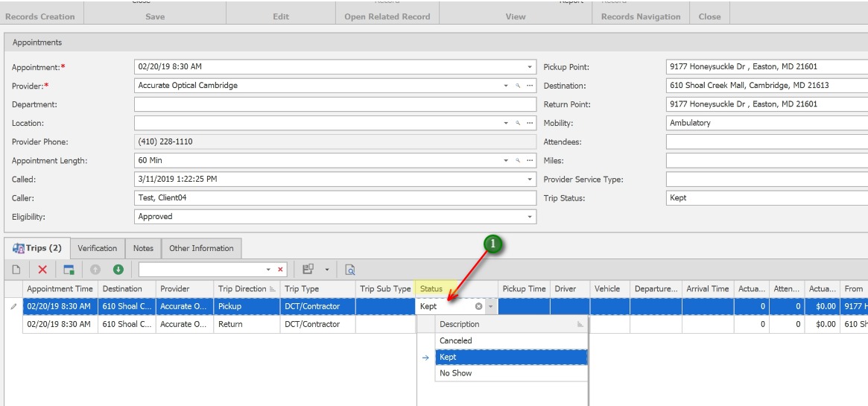Click the Description header in status list
This screenshot has height=406, width=868.
tap(511, 325)
